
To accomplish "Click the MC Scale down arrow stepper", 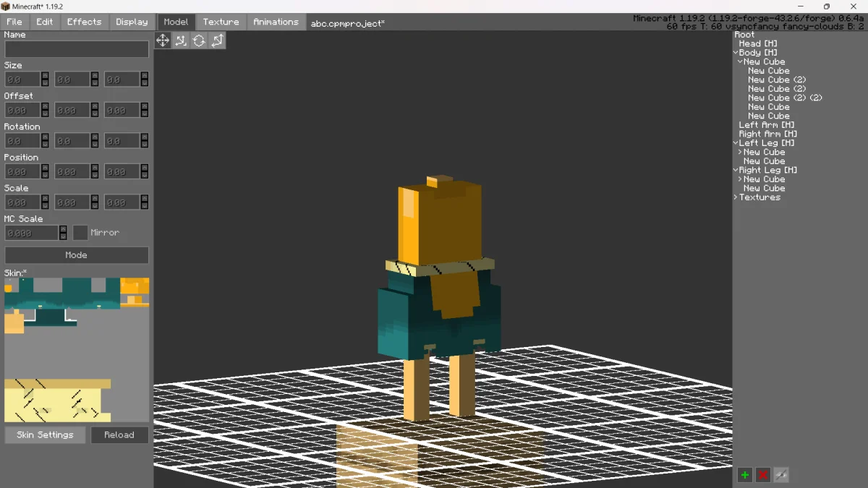I will (64, 236).
